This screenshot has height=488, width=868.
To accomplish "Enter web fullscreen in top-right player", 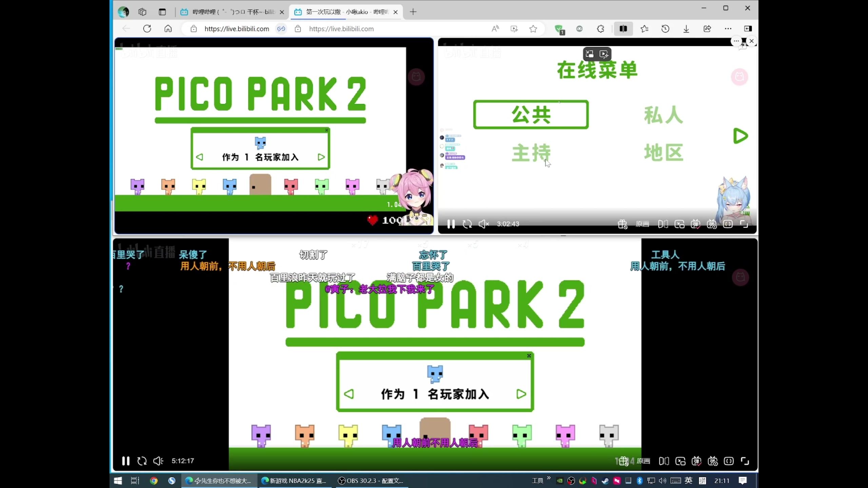I will pos(728,224).
